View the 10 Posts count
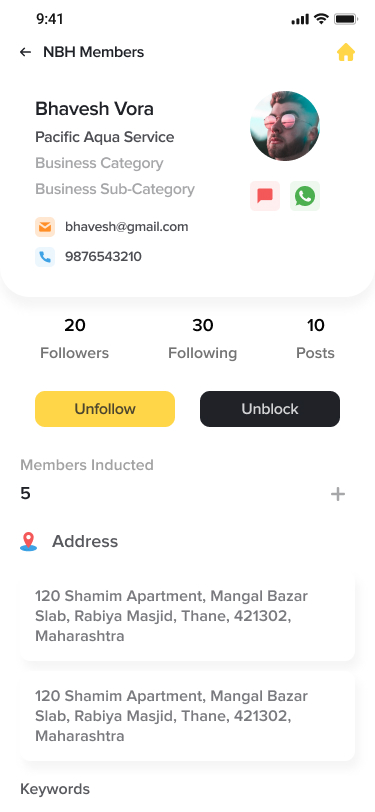Image resolution: width=375 pixels, height=812 pixels. point(315,339)
